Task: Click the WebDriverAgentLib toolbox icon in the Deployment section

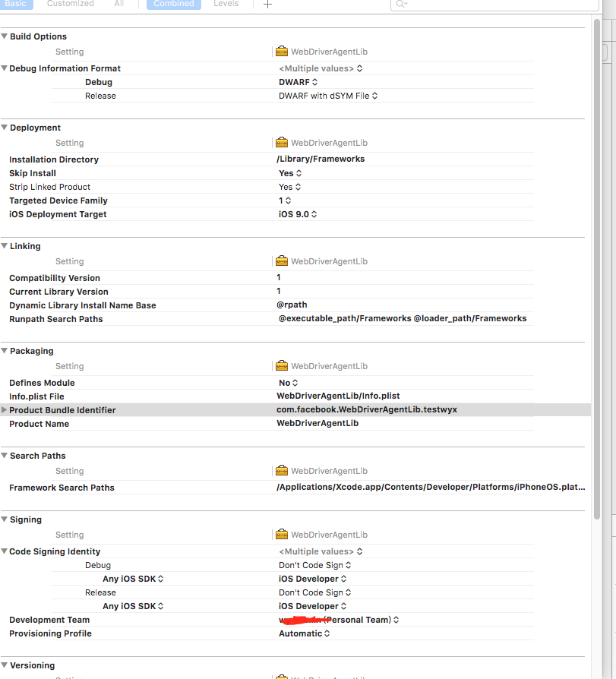Action: [282, 143]
